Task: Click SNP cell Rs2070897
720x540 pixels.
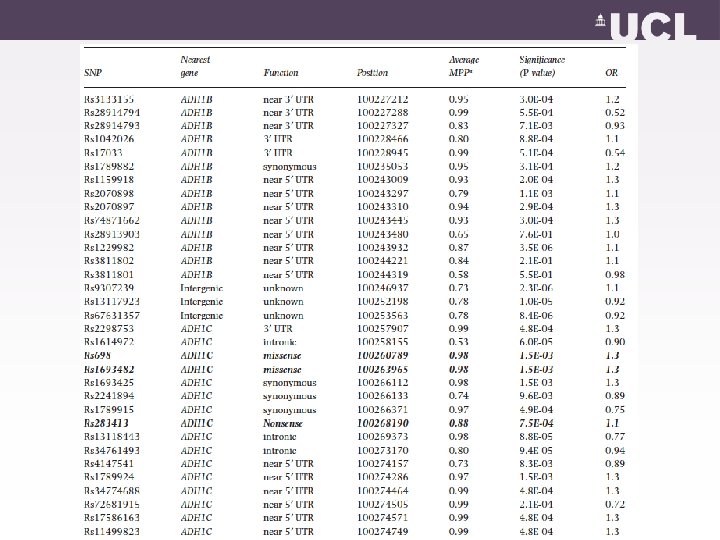Action: pos(109,207)
